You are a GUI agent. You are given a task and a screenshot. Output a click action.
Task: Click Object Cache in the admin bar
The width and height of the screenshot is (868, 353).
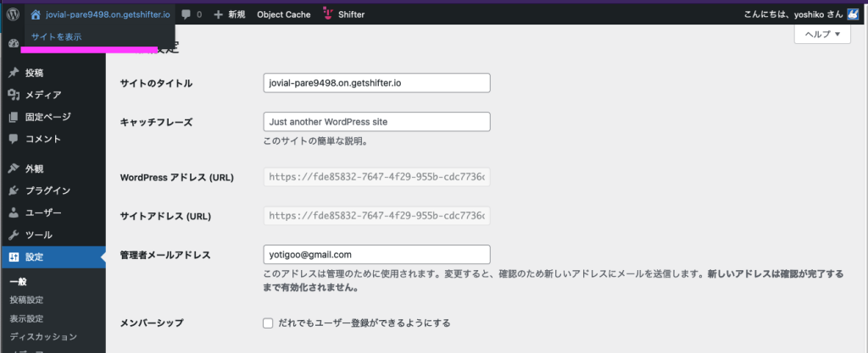[284, 15]
